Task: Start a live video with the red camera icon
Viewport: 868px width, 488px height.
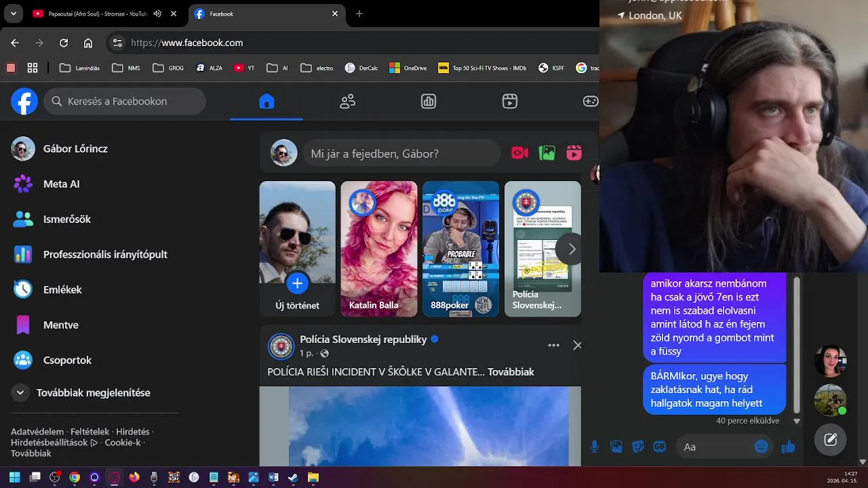Action: [x=520, y=153]
